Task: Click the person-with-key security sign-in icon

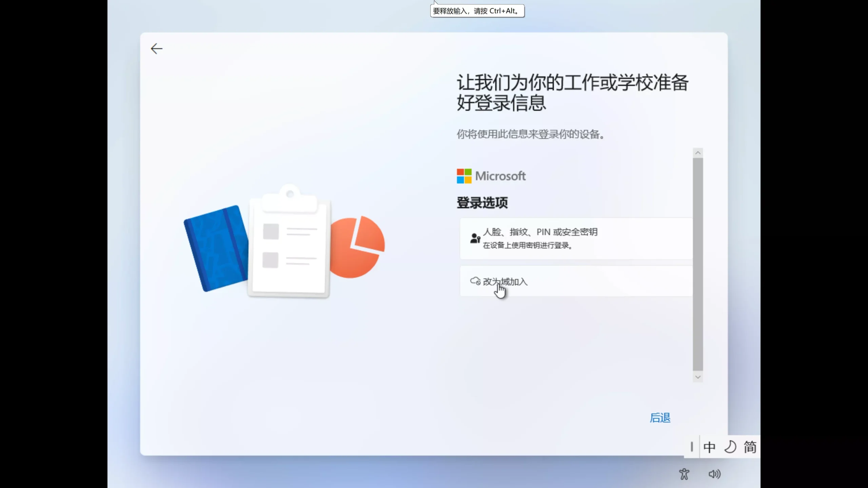Action: tap(475, 238)
